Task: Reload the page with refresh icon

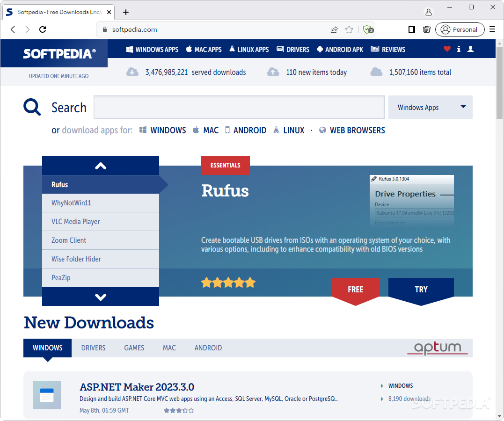Action: click(x=43, y=29)
